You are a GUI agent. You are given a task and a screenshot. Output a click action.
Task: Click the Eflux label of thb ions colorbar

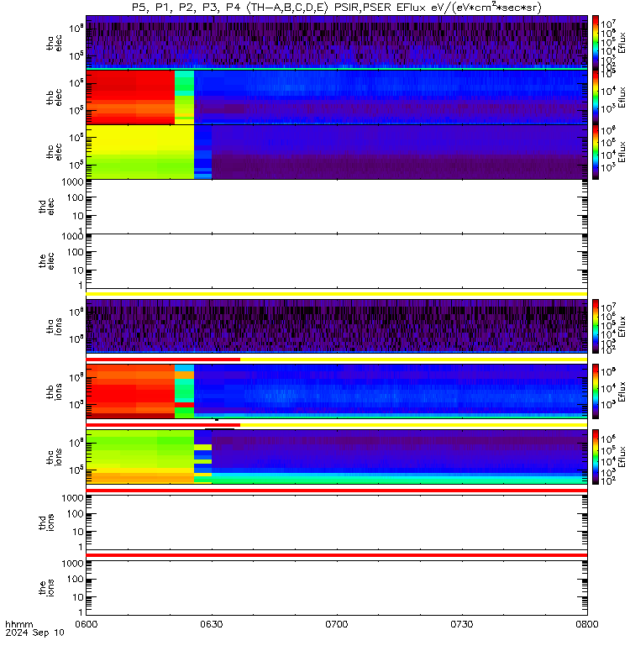[622, 391]
